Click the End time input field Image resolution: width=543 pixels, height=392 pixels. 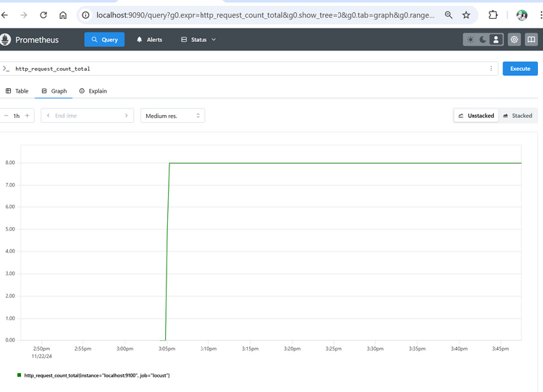(87, 116)
